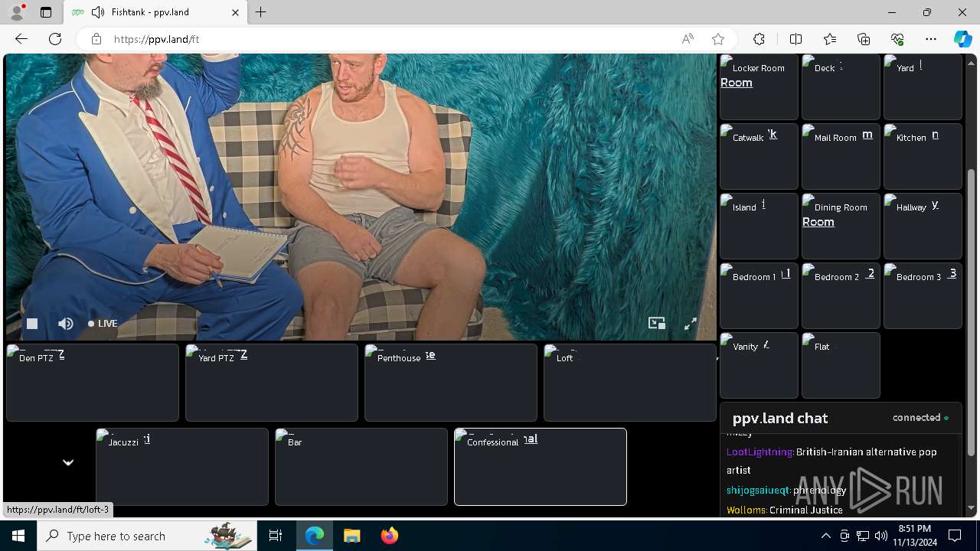The image size is (980, 551).
Task: Open a new browser tab
Action: click(x=261, y=12)
